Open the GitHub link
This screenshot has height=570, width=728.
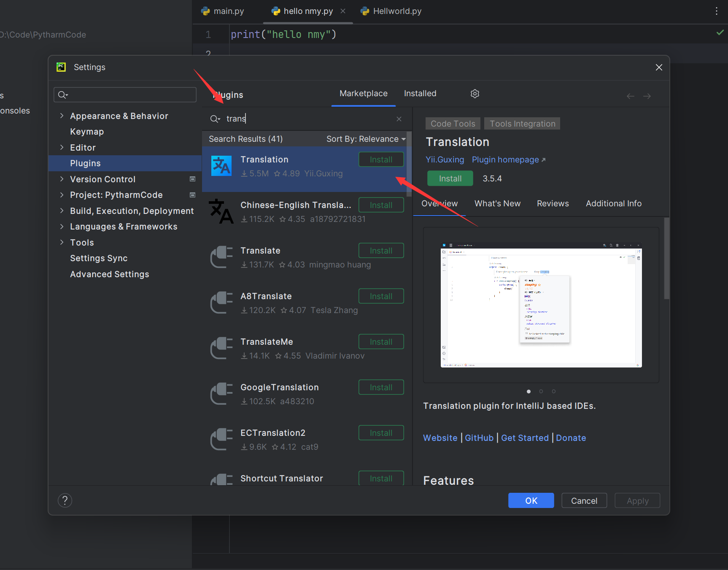479,438
